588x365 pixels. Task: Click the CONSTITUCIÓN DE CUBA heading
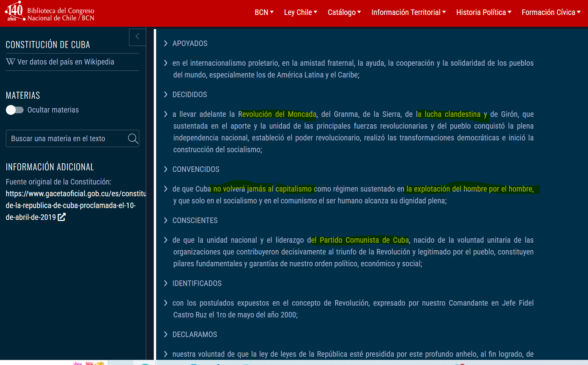(48, 45)
